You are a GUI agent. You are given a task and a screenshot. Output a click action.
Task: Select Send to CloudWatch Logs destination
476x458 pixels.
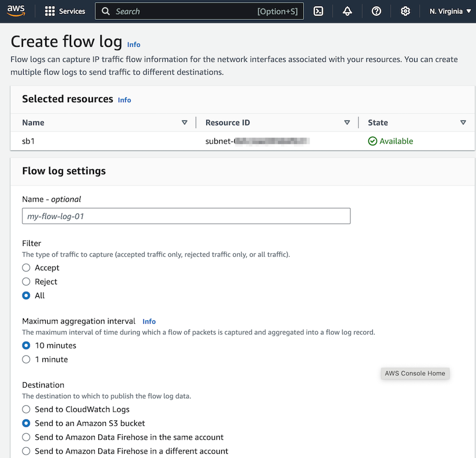[26, 410]
